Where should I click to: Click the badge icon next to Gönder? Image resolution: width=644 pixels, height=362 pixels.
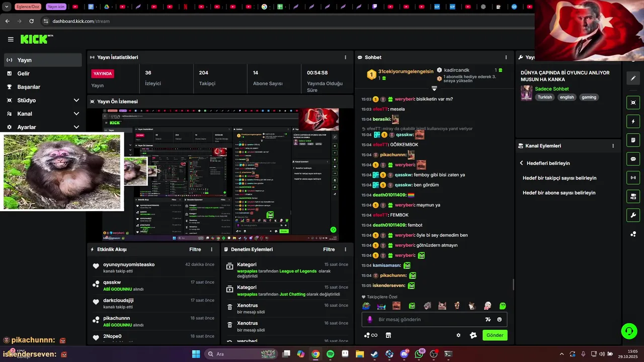pyautogui.click(x=473, y=335)
